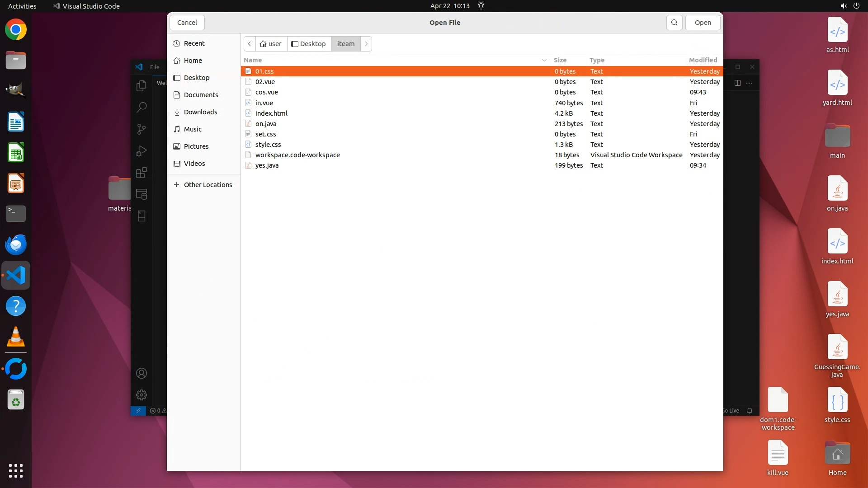This screenshot has height=488, width=868.
Task: Click Manage gear icon in VS Code
Action: (142, 395)
